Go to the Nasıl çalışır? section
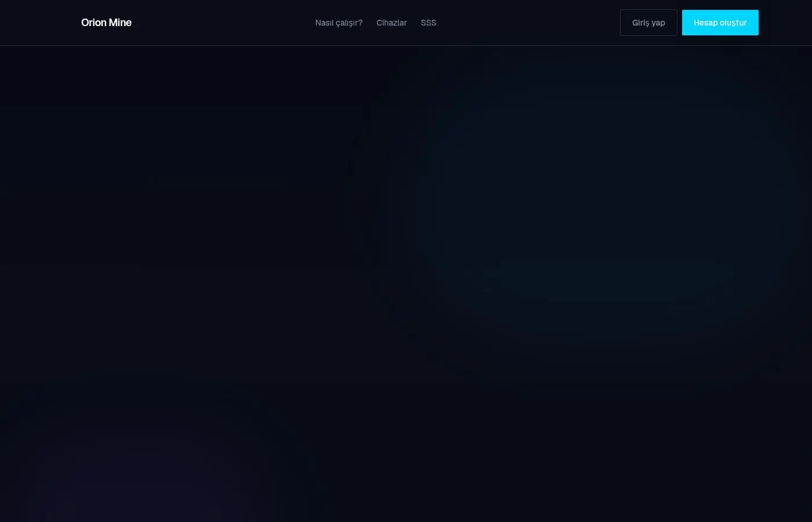Image resolution: width=812 pixels, height=522 pixels. [x=339, y=23]
